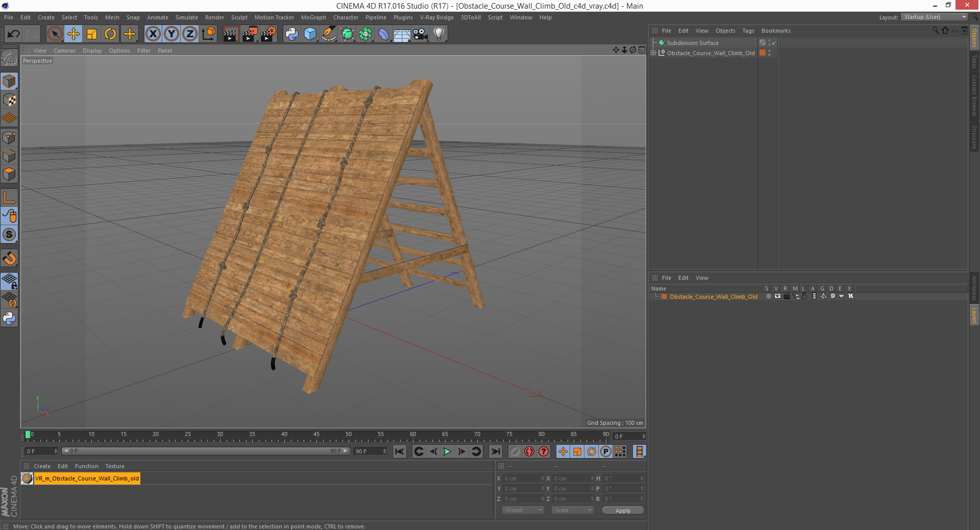Enable Points mode
The height and width of the screenshot is (530, 980).
[9, 137]
